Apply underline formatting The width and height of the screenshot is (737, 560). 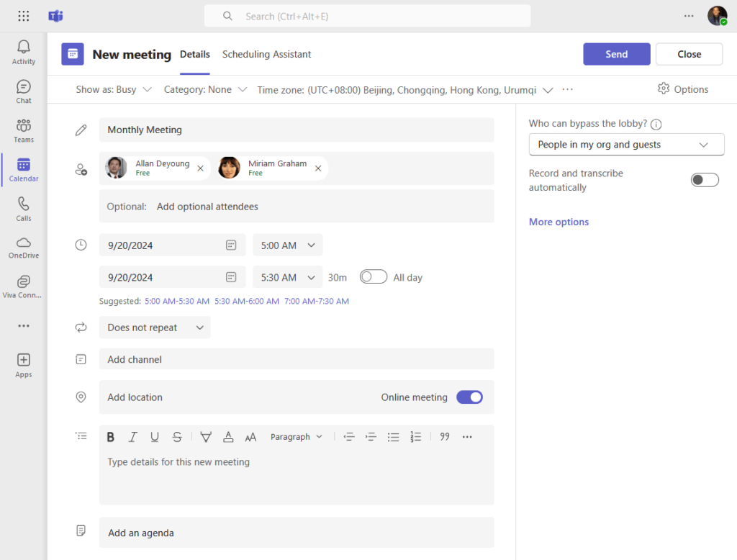(155, 437)
